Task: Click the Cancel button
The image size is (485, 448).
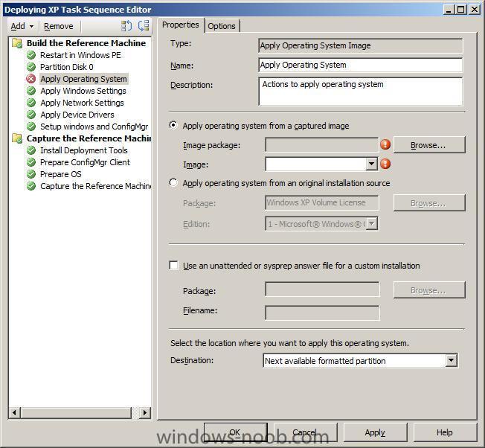Action: pyautogui.click(x=305, y=432)
